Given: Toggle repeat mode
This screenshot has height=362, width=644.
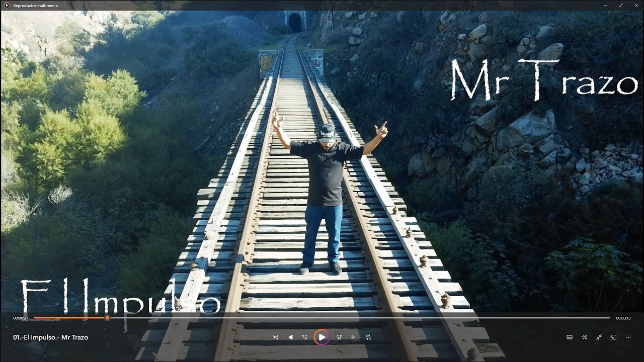Looking at the screenshot, I should click(368, 337).
